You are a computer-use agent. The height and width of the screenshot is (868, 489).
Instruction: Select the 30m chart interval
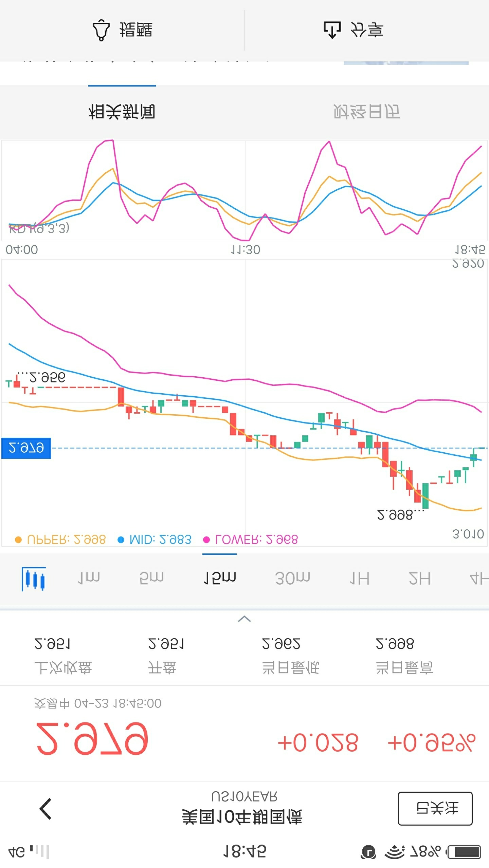(x=292, y=578)
